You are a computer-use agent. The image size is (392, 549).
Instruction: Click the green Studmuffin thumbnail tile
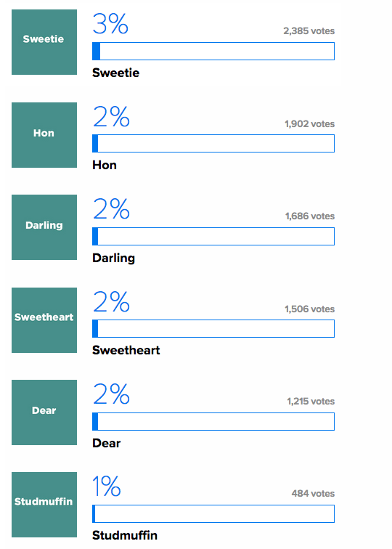click(x=44, y=505)
